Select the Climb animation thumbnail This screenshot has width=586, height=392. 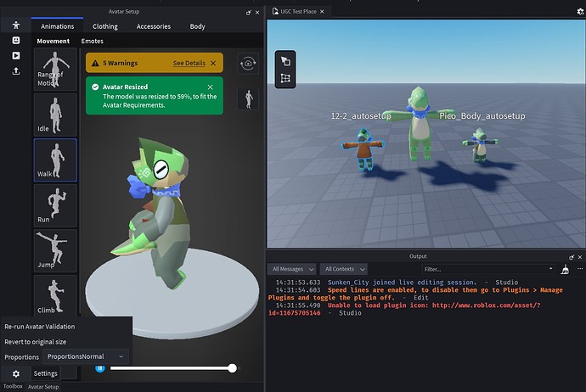coord(55,295)
